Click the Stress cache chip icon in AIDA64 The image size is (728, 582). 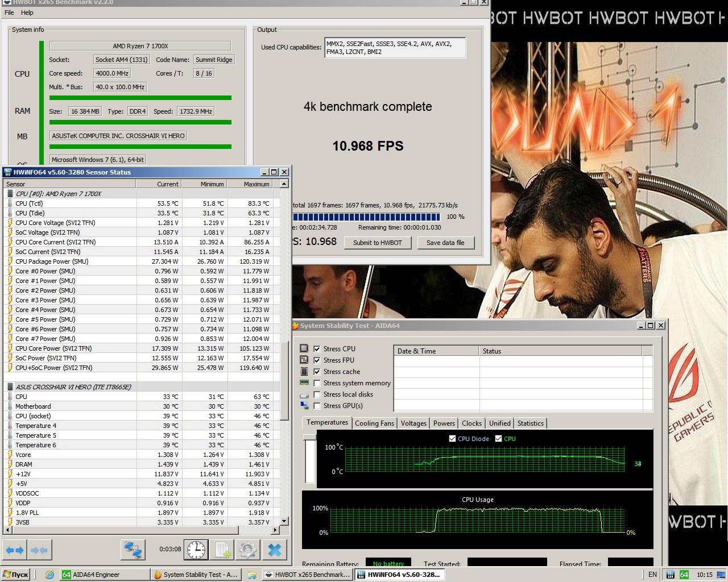[304, 371]
